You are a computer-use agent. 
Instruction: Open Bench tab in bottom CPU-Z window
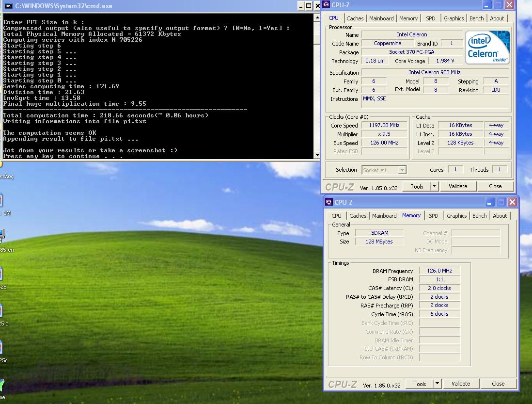click(479, 215)
